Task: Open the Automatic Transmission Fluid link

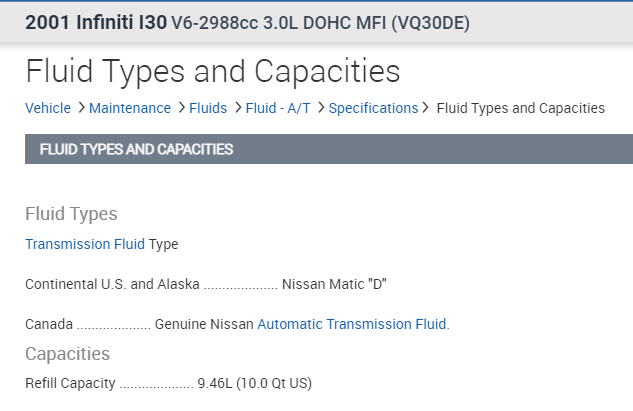Action: (353, 324)
